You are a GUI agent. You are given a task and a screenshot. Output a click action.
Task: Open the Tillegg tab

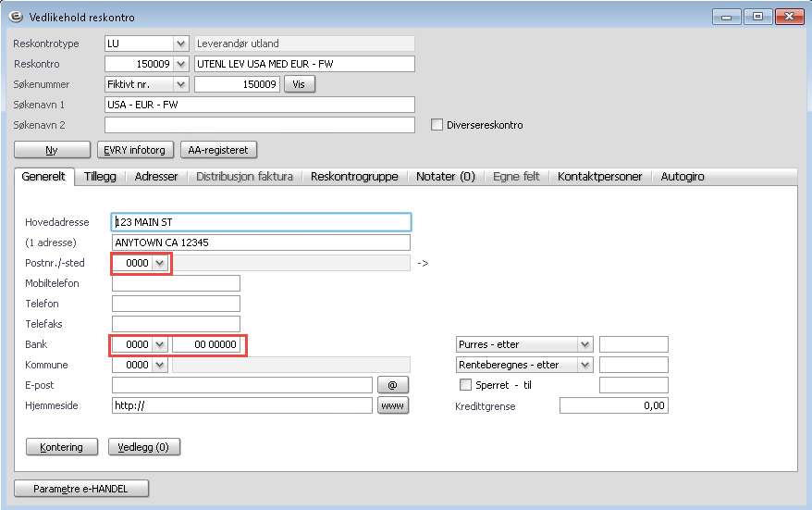click(100, 176)
